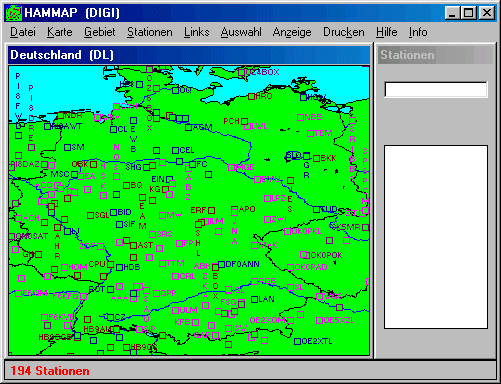Select the F6KVB station marker
The image size is (501, 384).
44,317
